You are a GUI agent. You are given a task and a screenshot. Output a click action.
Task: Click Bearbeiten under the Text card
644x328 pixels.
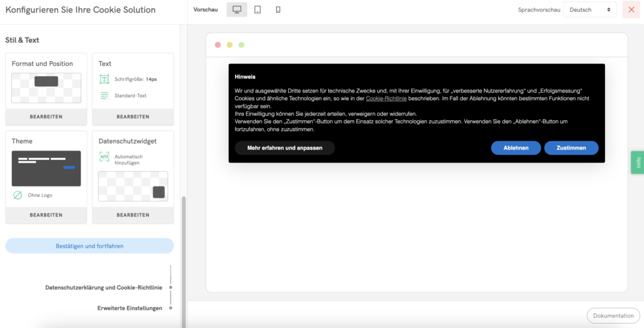tap(133, 116)
